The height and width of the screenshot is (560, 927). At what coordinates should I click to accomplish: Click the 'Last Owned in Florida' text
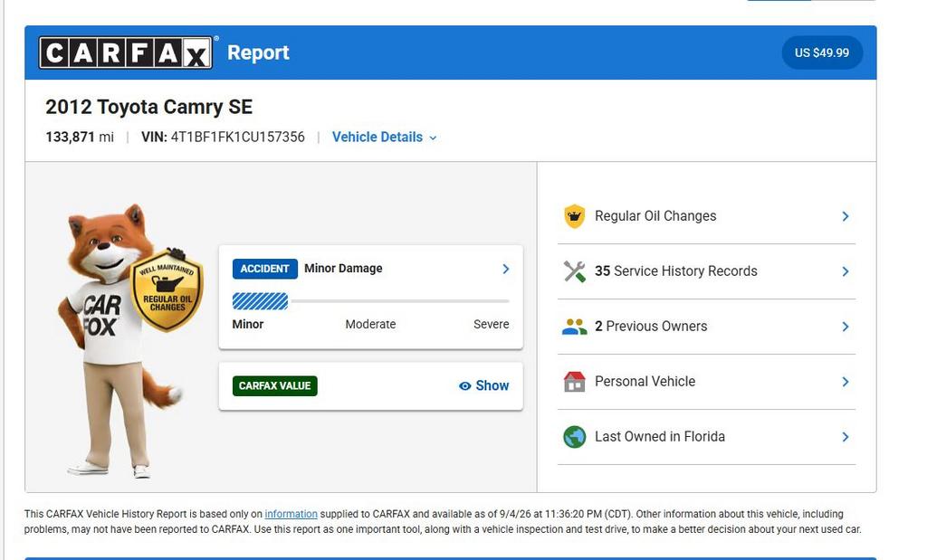(x=660, y=437)
